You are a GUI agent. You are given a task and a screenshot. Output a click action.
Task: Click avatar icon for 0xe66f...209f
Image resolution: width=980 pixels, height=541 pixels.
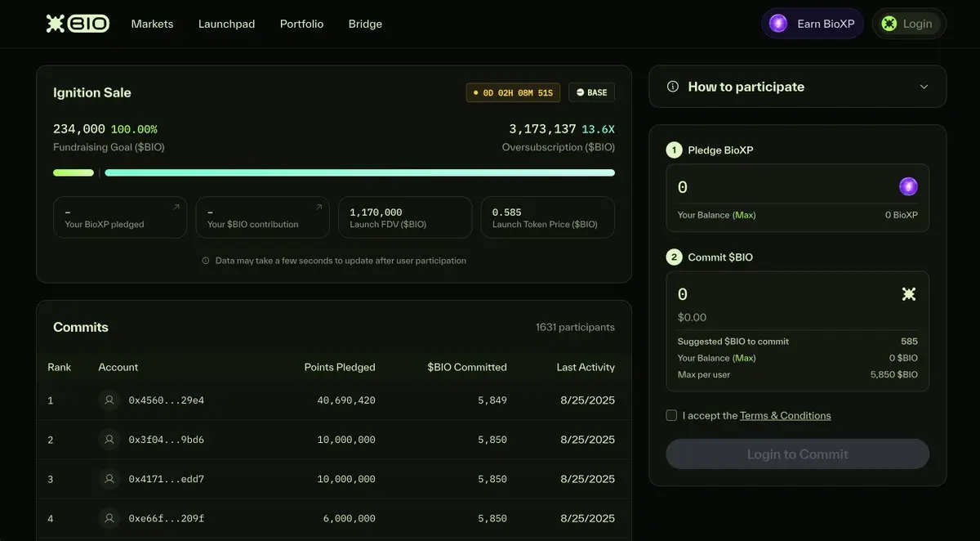109,518
